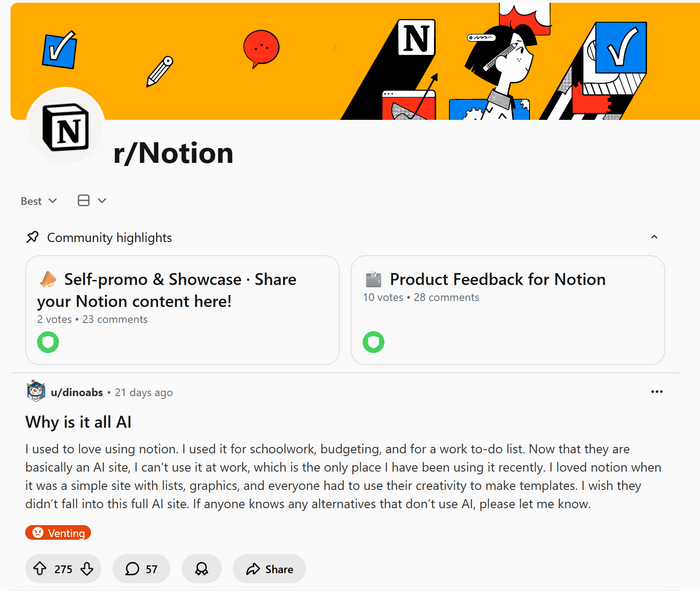The width and height of the screenshot is (700, 591).
Task: Open the post's three-dot options menu
Action: (x=657, y=392)
